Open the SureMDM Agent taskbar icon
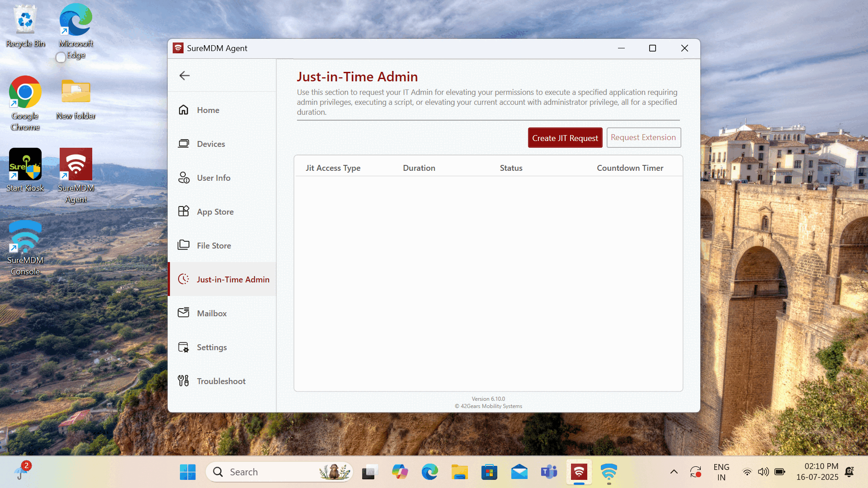Image resolution: width=868 pixels, height=488 pixels. [579, 471]
